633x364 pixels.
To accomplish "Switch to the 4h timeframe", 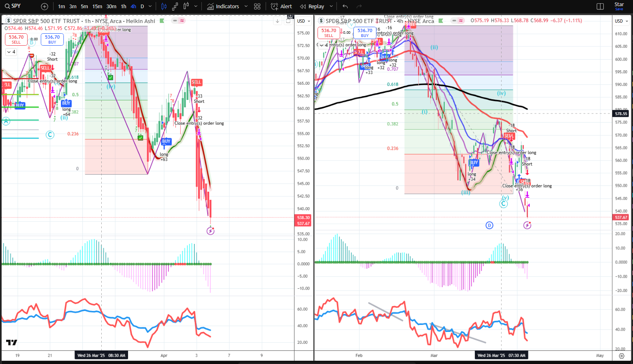I will click(133, 7).
